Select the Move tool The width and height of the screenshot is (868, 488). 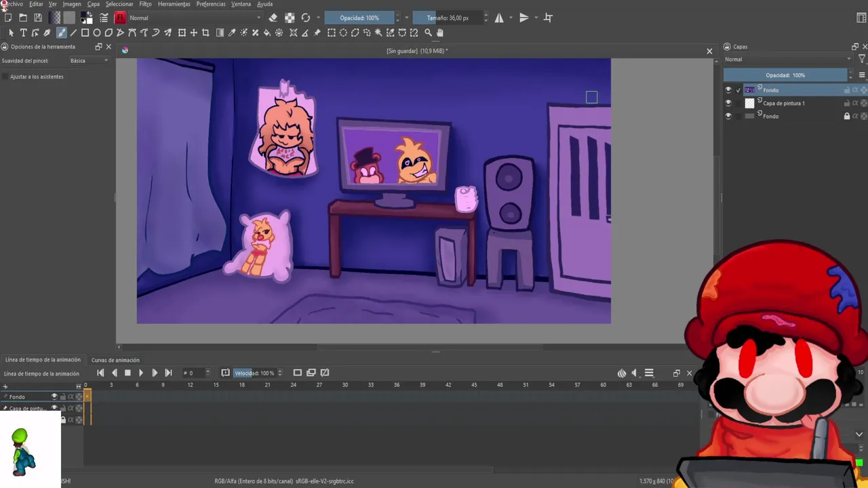click(x=194, y=33)
